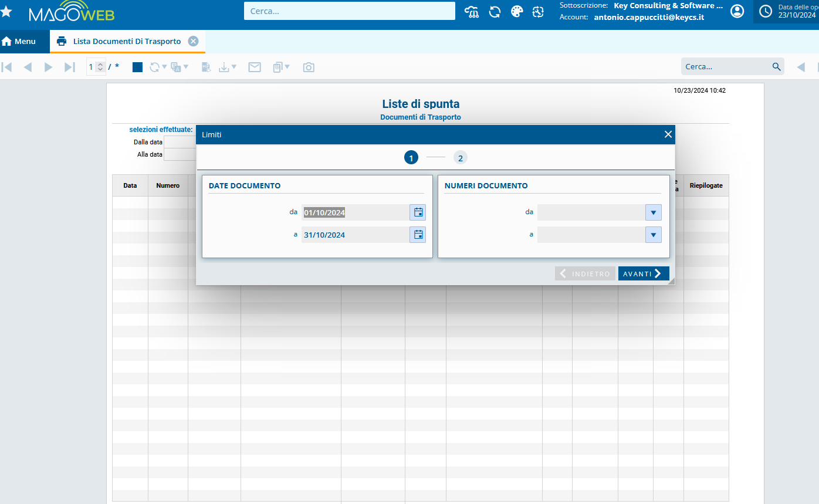Click the dialog bottom-right resize grip
The height and width of the screenshot is (504, 819).
tap(671, 282)
